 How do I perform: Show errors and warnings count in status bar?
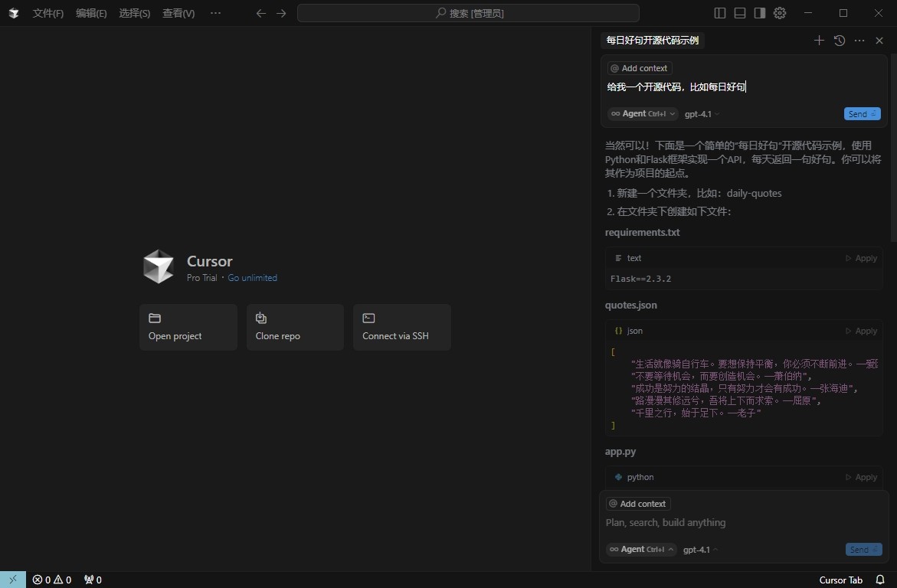51,580
